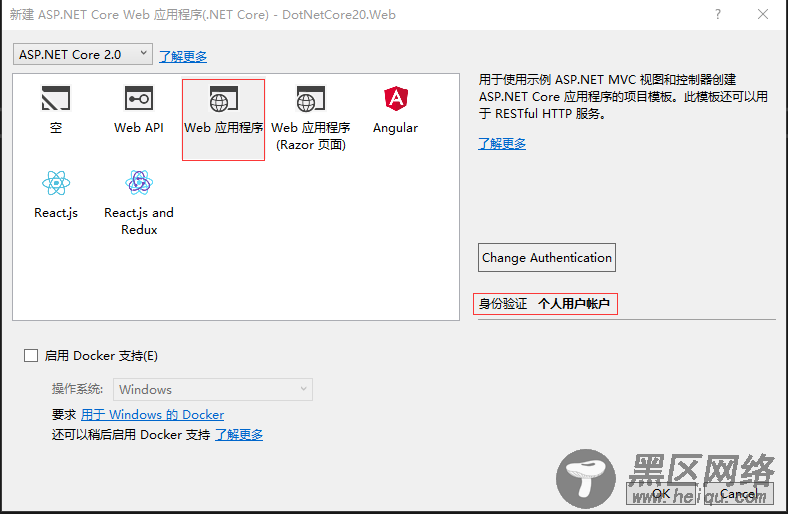The height and width of the screenshot is (514, 788).
Task: Confirm the dialog with OK
Action: coord(661,493)
